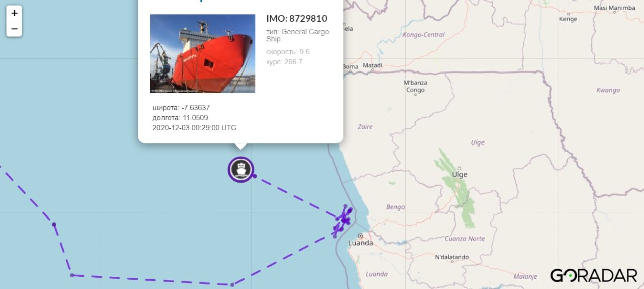This screenshot has width=644, height=289.
Task: Open the red cargo ship photo
Action: (x=202, y=53)
